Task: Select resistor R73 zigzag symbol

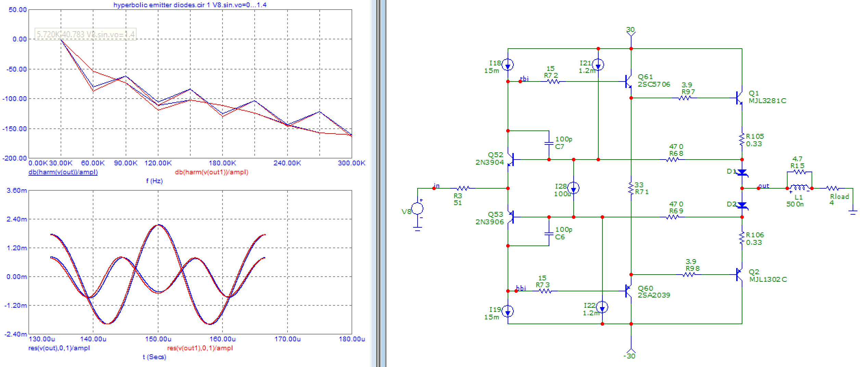Action: (x=545, y=291)
